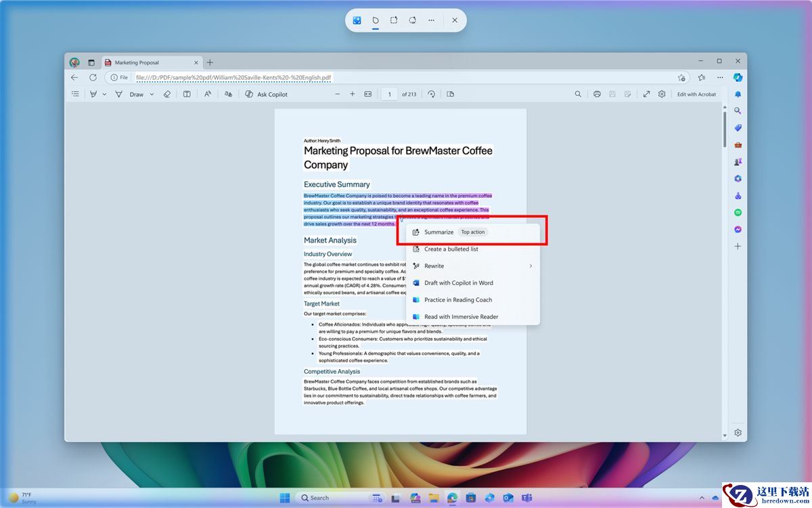This screenshot has height=508, width=812.
Task: Open Windows Start menu on taskbar
Action: point(285,498)
